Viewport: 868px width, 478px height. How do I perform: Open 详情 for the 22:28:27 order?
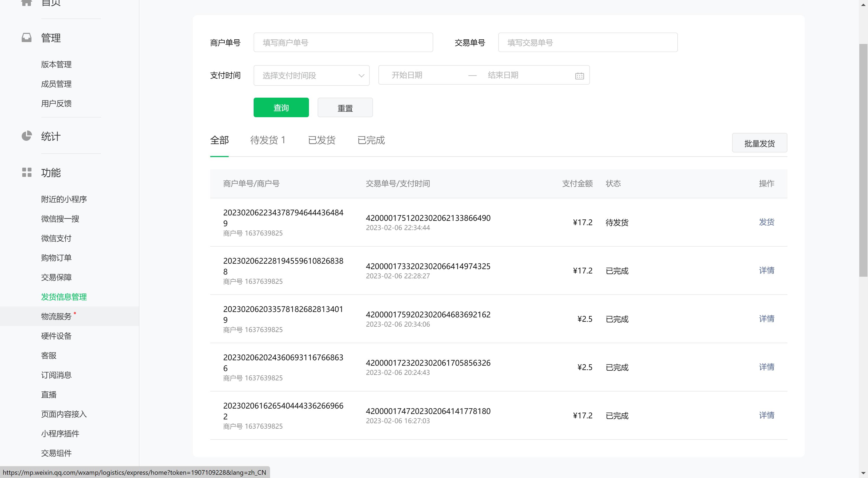(767, 270)
